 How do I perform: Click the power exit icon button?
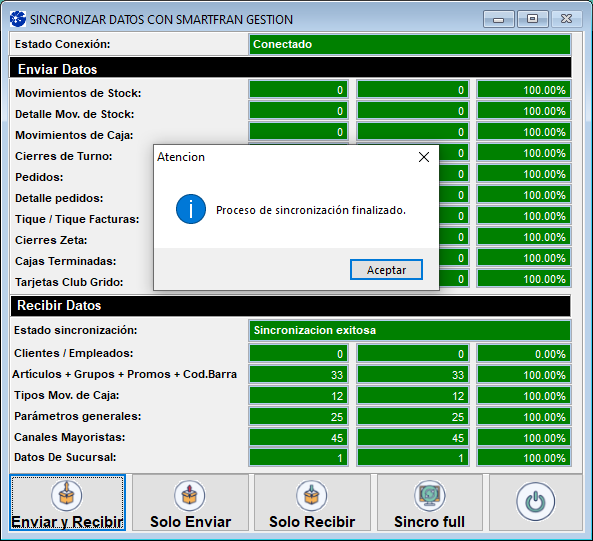(x=536, y=502)
